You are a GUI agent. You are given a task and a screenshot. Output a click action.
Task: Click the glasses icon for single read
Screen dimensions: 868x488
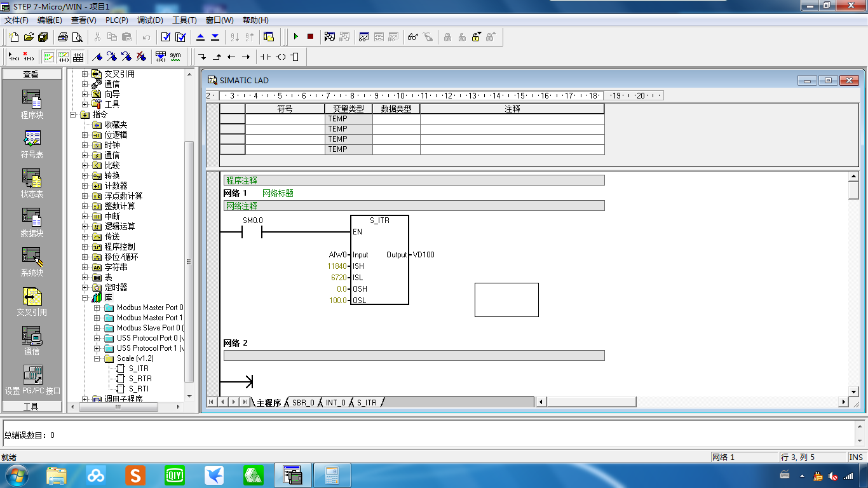coord(413,37)
